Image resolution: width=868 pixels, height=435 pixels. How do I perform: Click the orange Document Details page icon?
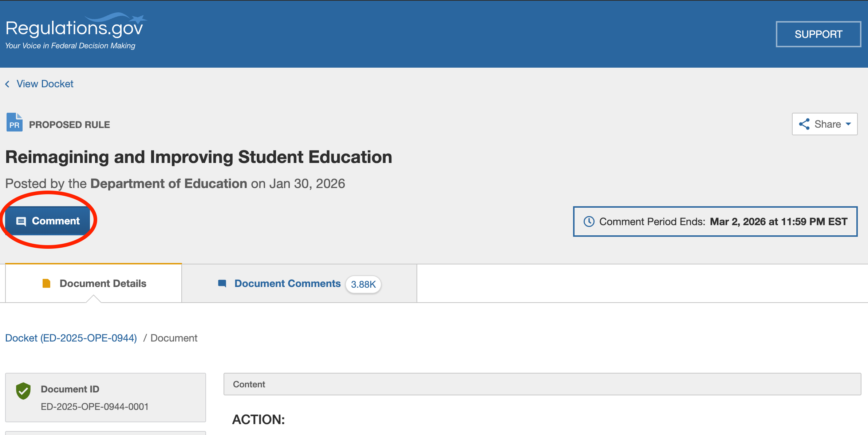46,283
